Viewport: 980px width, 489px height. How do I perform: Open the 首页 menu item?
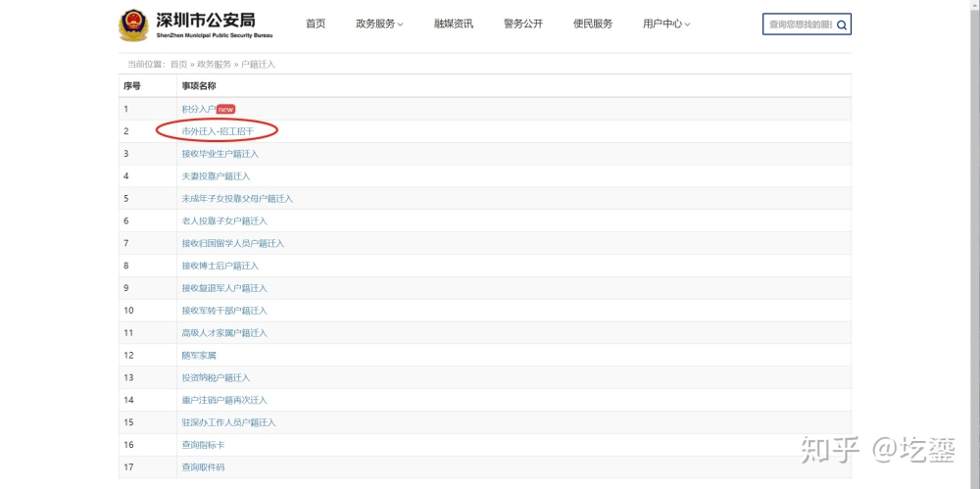tap(316, 24)
